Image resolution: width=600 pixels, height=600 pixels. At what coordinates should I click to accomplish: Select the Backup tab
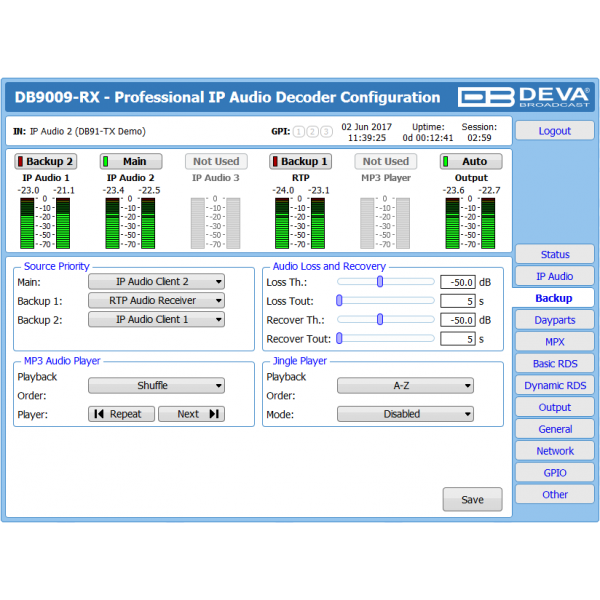(x=554, y=298)
